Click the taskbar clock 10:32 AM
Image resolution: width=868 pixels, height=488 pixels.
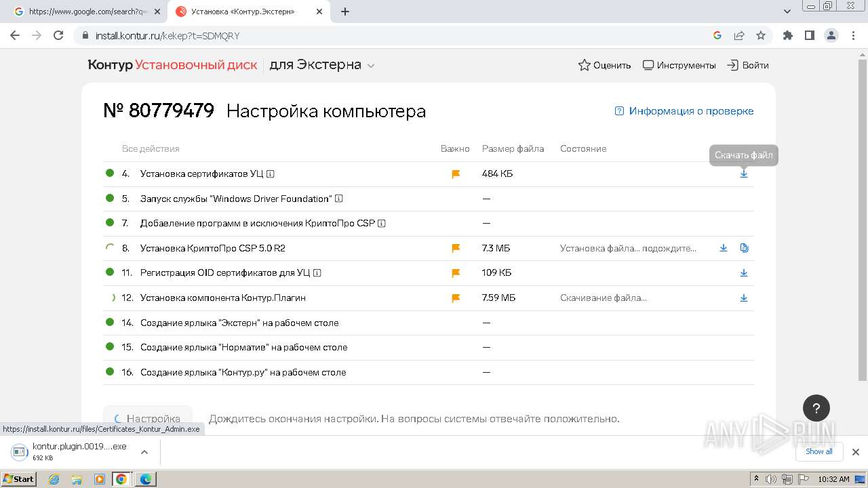tap(833, 479)
